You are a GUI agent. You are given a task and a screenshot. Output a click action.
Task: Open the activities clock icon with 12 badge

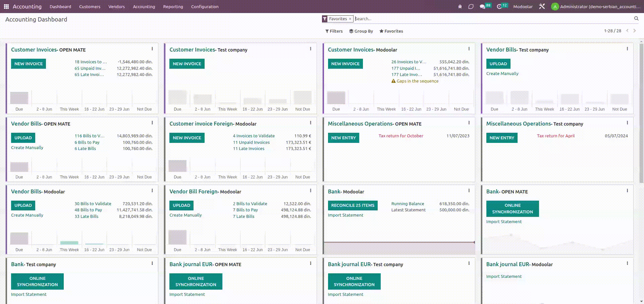[499, 6]
